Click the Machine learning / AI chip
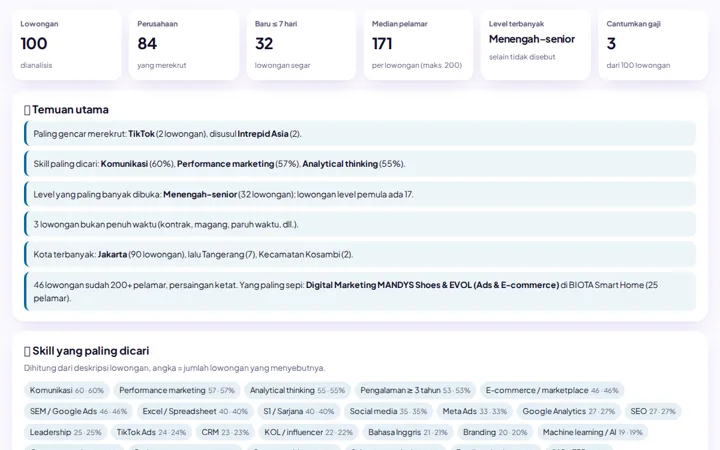The height and width of the screenshot is (450, 720). click(x=592, y=433)
